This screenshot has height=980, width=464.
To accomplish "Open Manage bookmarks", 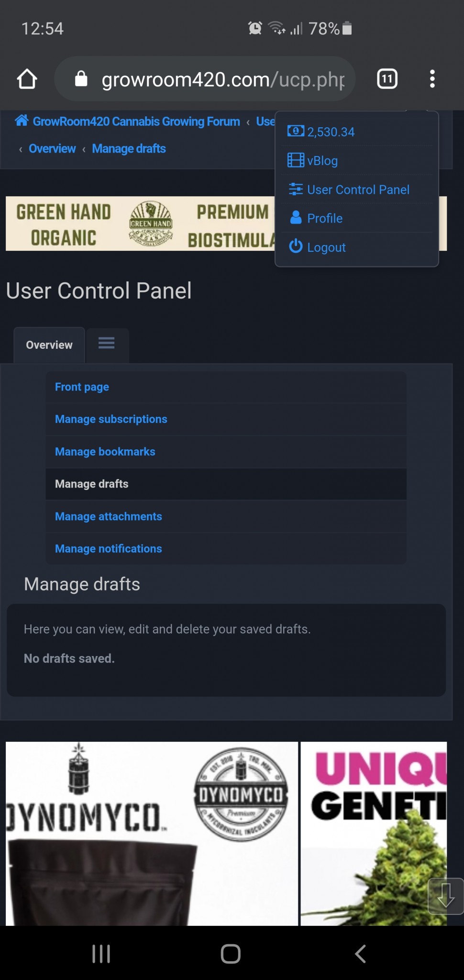I will tap(105, 452).
